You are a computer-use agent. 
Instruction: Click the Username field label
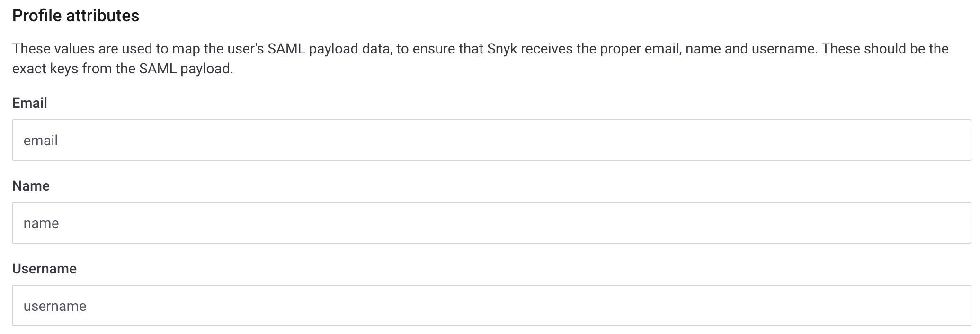[x=44, y=268]
